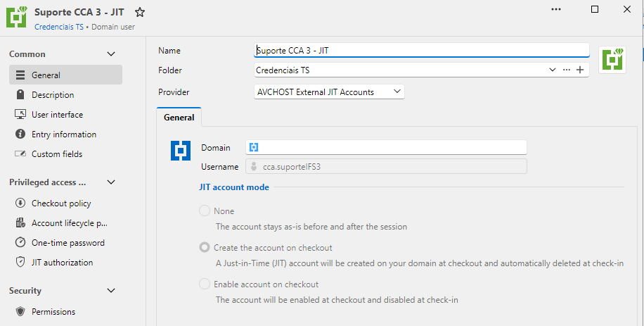
Task: Open the JIT authorization section
Action: (65, 263)
